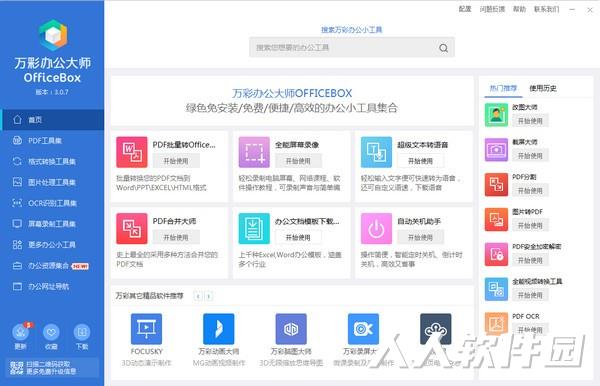Open the 更多办公小工具 menu item
Image resolution: width=600 pixels, height=386 pixels.
click(x=52, y=245)
